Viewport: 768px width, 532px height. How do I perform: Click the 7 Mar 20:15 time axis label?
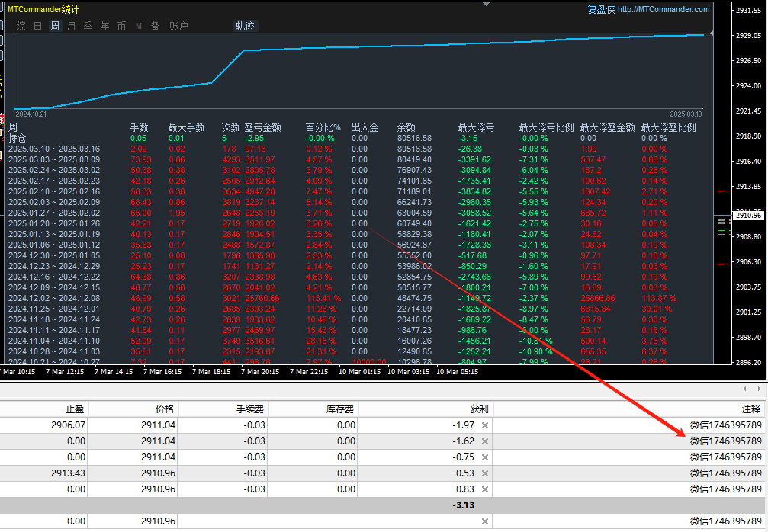(260, 371)
